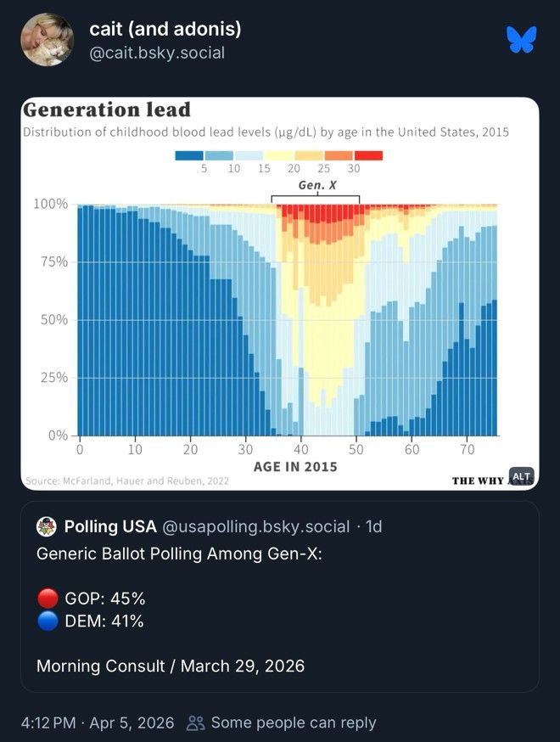560x742 pixels.
Task: Click the Gen. X bracket label
Action: coord(316,185)
